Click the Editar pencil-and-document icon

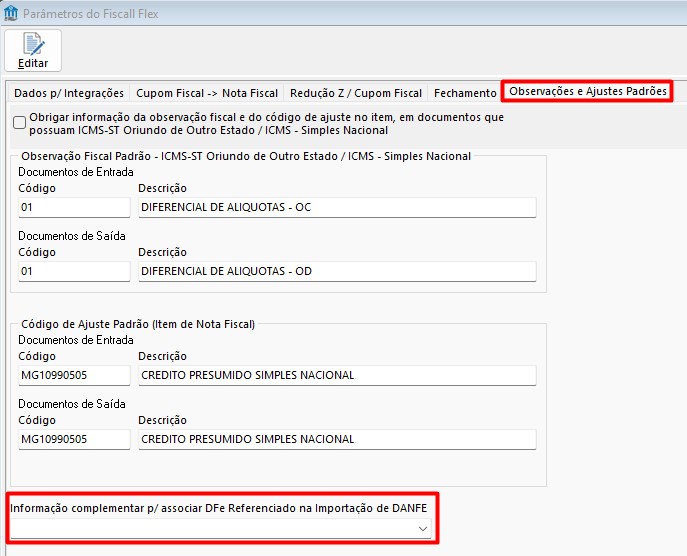click(x=33, y=44)
